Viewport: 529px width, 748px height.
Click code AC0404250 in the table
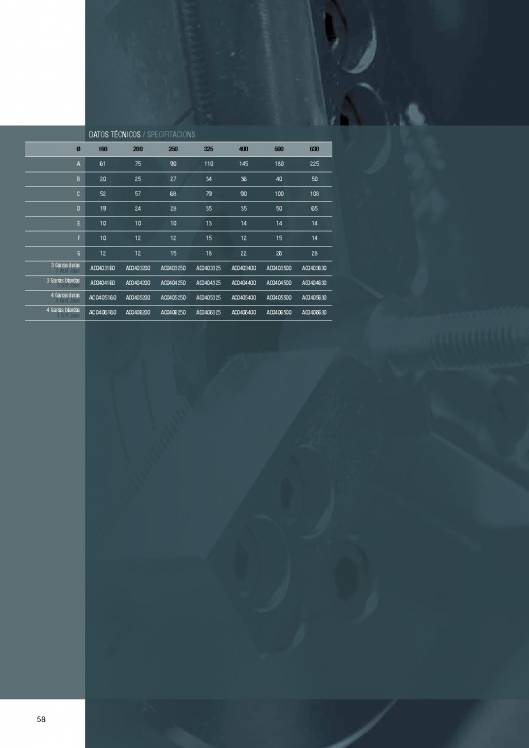(x=173, y=283)
